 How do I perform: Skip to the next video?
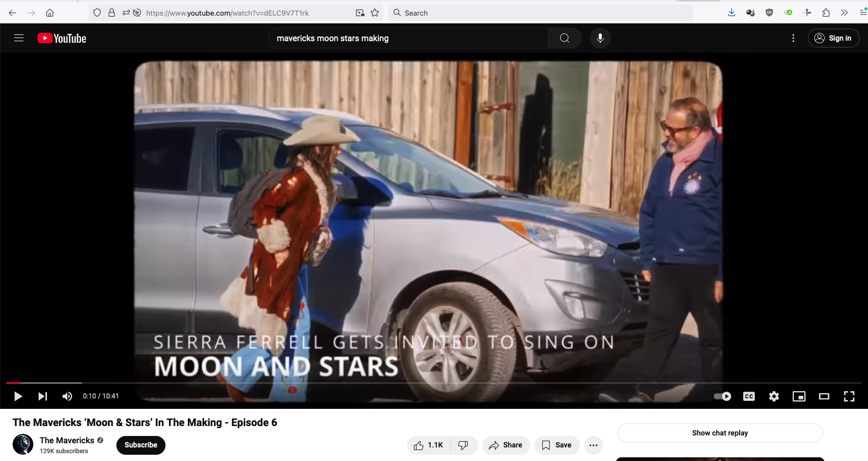click(43, 396)
